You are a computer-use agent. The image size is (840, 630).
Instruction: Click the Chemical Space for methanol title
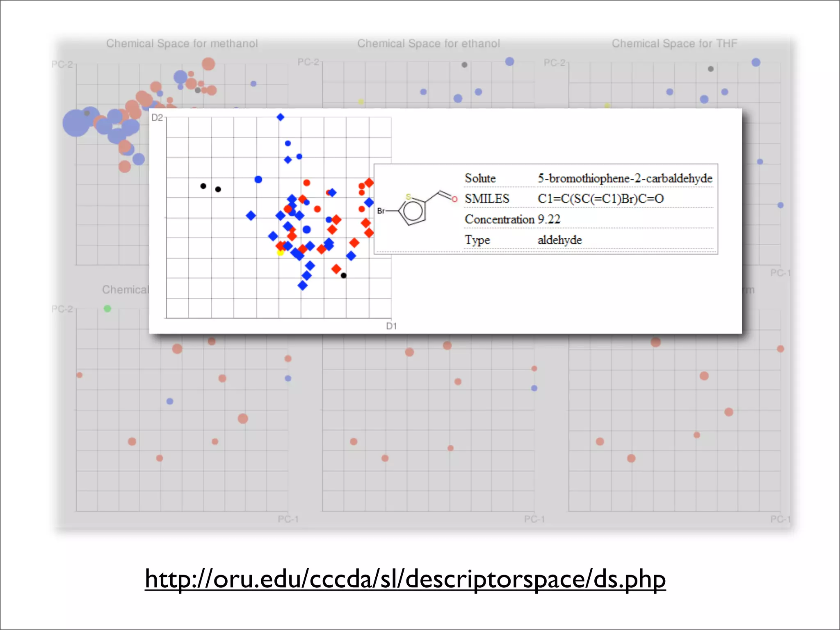pyautogui.click(x=182, y=43)
